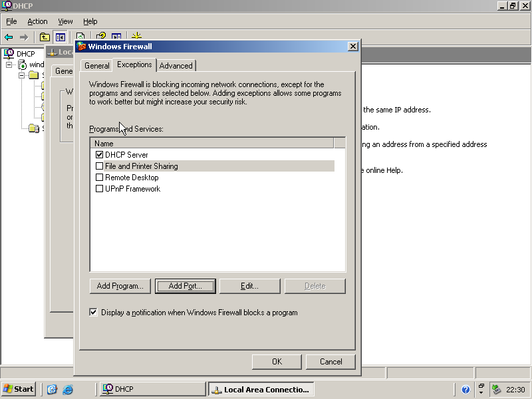The width and height of the screenshot is (532, 399).
Task: Click the blue help icon in system tray
Action: (x=465, y=390)
